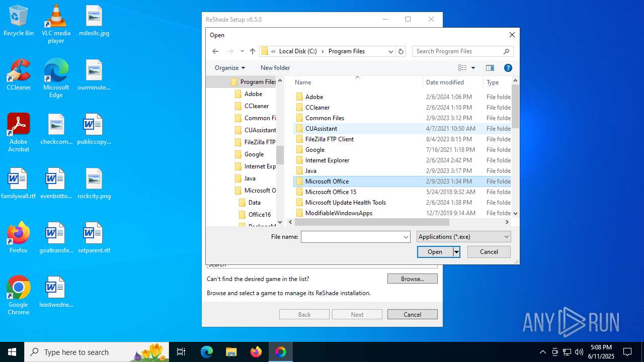Open the view options dropdown arrow
This screenshot has height=362, width=644.
pos(473,68)
